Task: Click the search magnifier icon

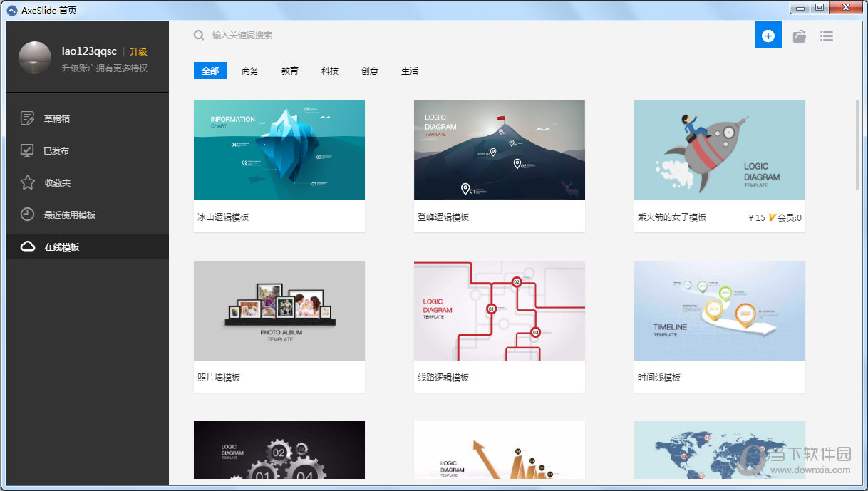Action: pos(199,35)
